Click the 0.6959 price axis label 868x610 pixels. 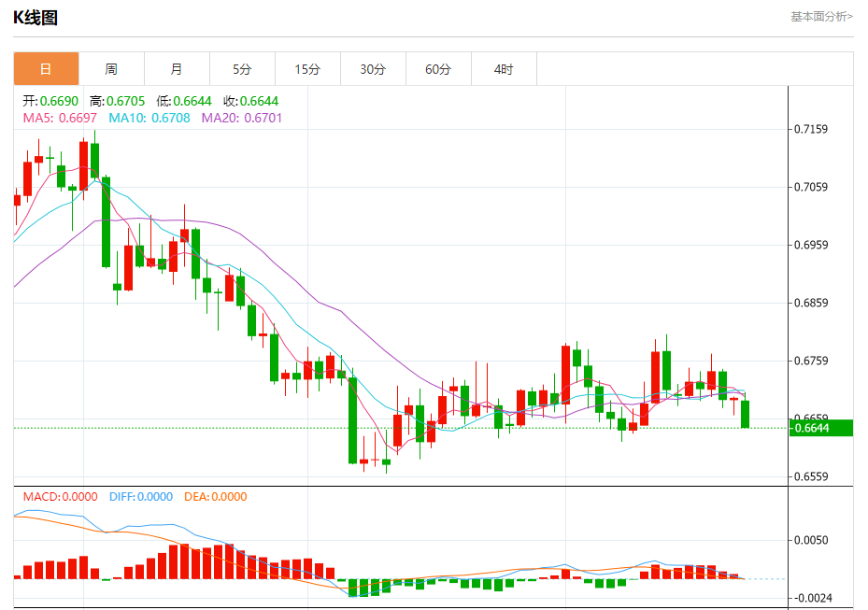pos(811,245)
